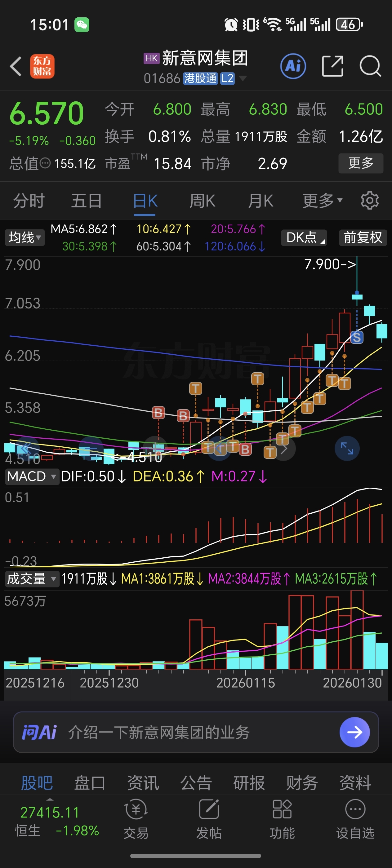
Task: Switch to the 月K tab
Action: [x=261, y=201]
